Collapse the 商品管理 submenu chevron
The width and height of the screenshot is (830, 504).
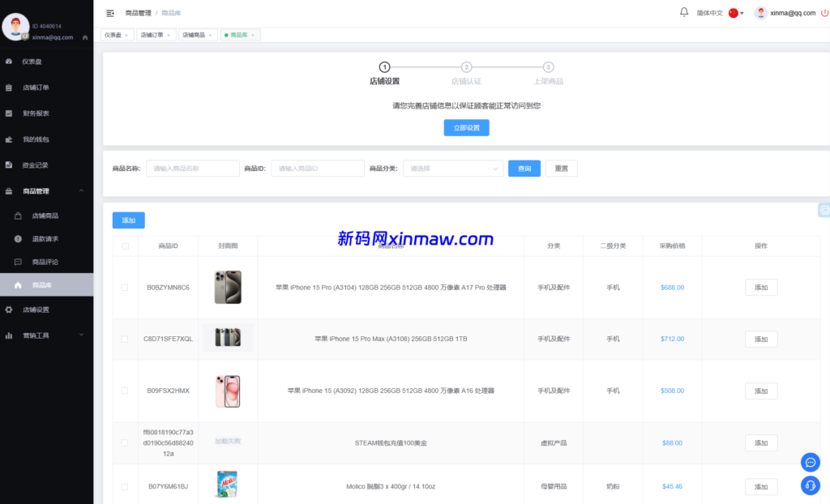point(82,190)
